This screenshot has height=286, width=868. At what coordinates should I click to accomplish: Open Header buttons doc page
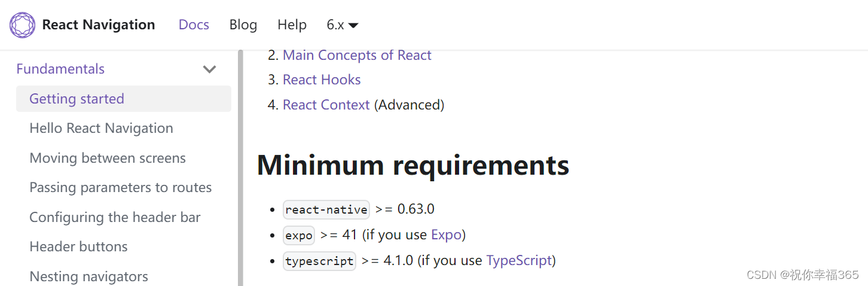78,247
